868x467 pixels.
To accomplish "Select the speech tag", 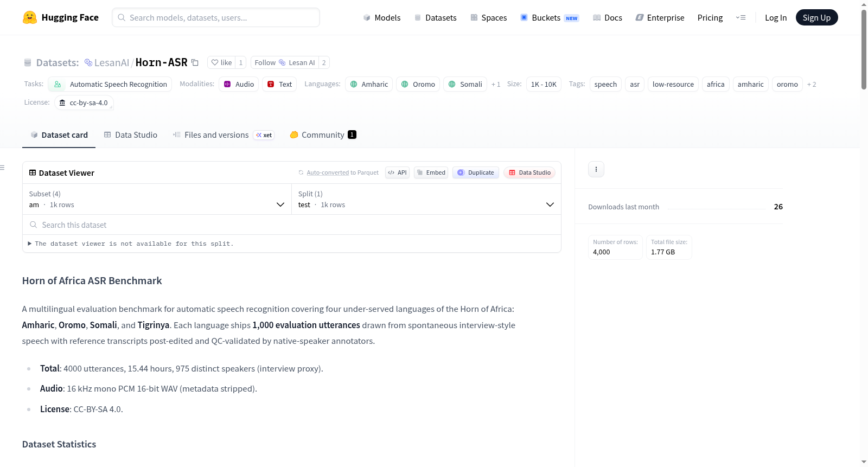I will (605, 84).
